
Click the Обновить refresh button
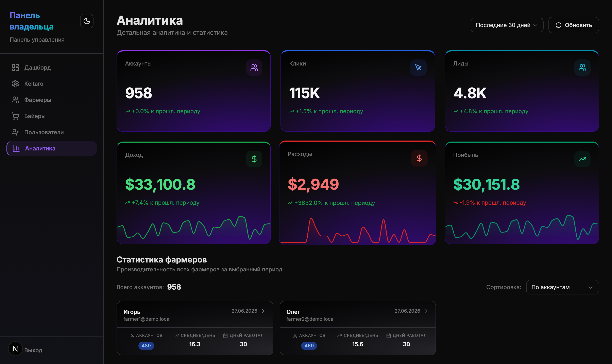point(574,25)
